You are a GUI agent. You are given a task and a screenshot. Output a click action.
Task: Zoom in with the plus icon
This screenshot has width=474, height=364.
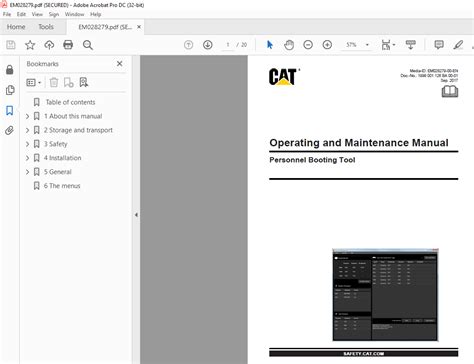coord(327,45)
